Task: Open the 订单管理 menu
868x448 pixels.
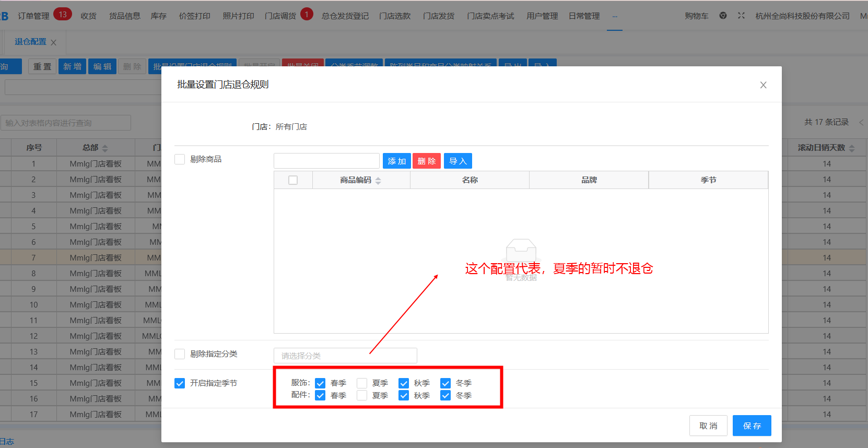Action: click(x=33, y=16)
